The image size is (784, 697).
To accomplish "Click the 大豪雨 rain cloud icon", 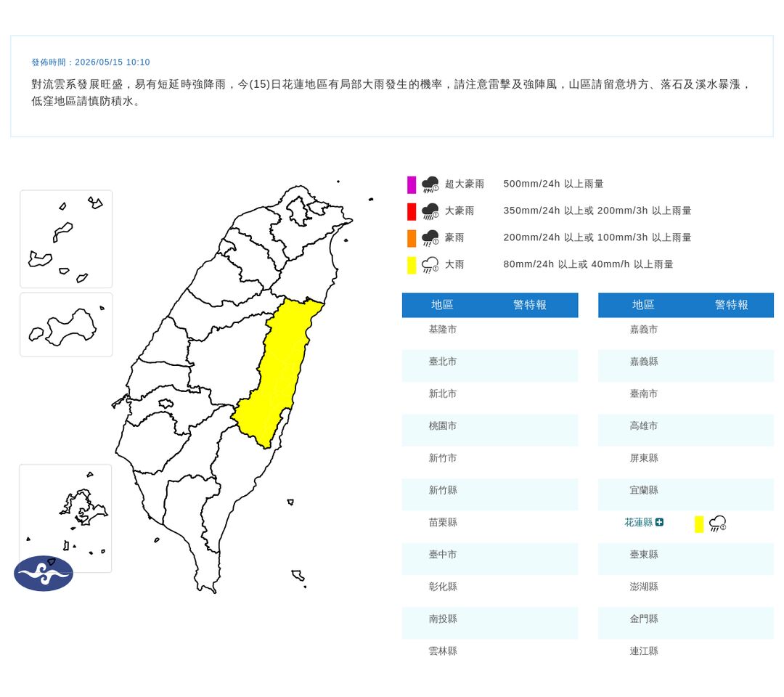I will pos(430,211).
